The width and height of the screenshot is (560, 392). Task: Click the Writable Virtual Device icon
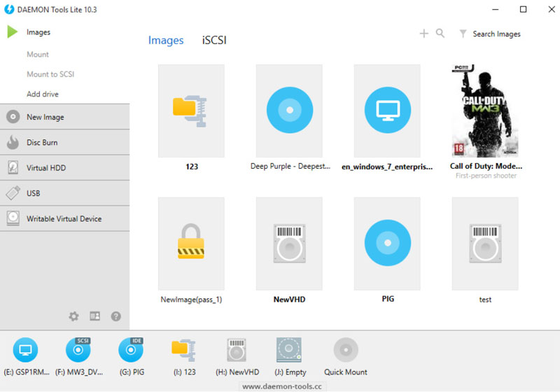click(13, 218)
